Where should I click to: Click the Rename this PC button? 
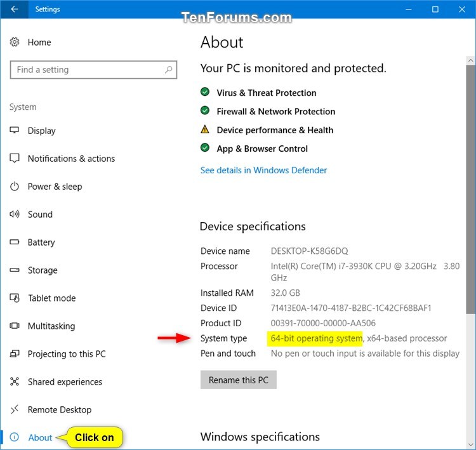click(238, 380)
